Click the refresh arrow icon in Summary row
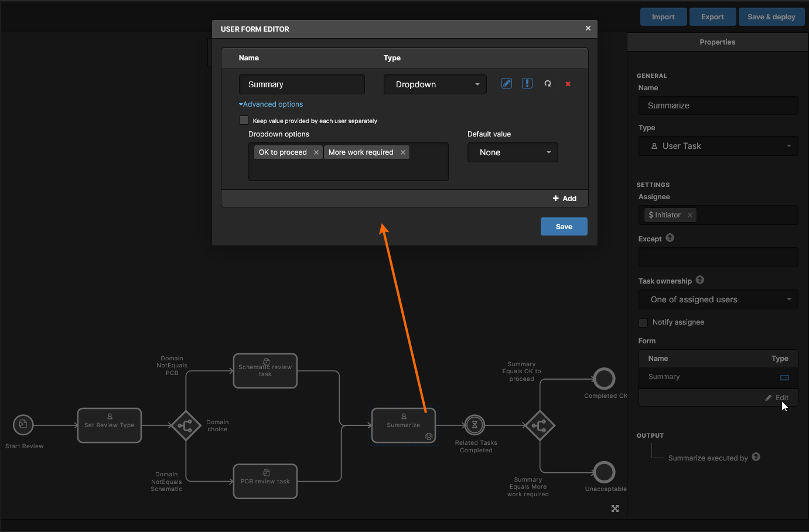809x532 pixels. (x=548, y=84)
